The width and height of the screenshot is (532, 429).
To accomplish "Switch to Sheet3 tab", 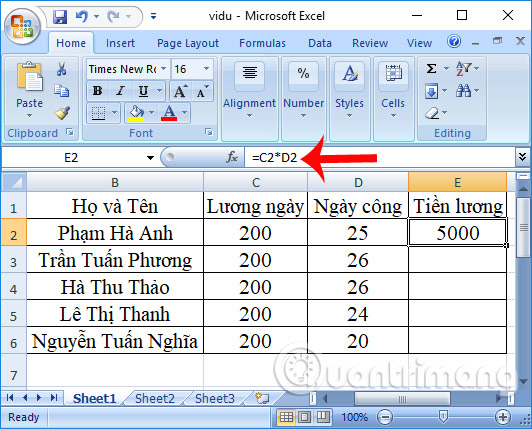I will pos(215,398).
